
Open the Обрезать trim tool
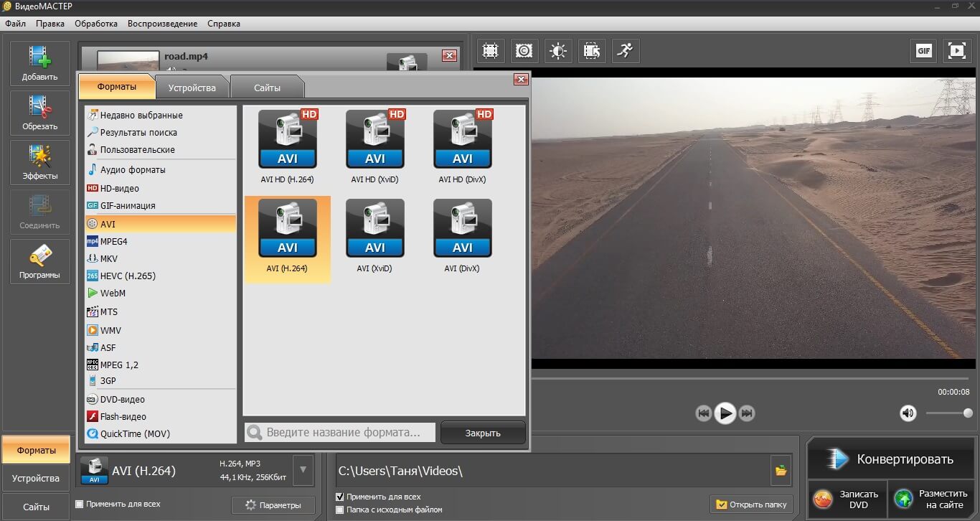(x=40, y=113)
